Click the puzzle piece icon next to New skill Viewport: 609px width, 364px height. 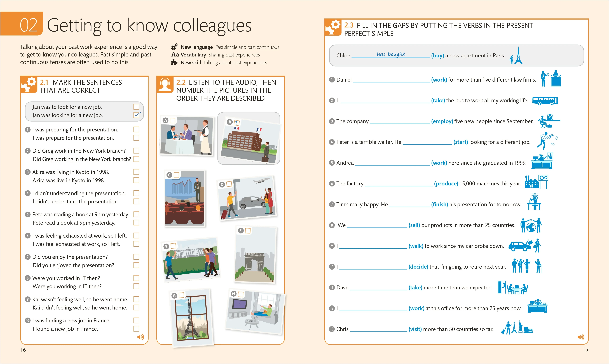[x=174, y=62]
